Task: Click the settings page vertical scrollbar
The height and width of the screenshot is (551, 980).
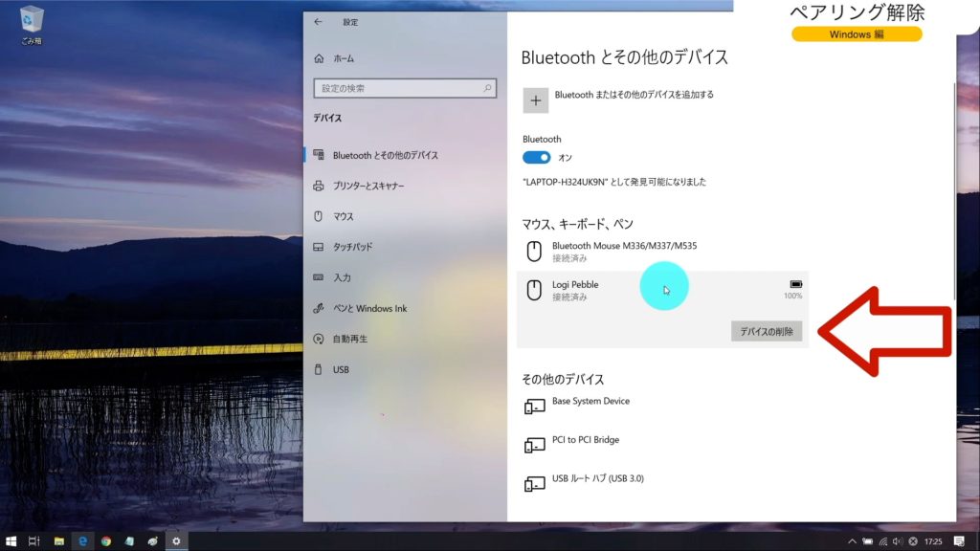Action: point(954,190)
